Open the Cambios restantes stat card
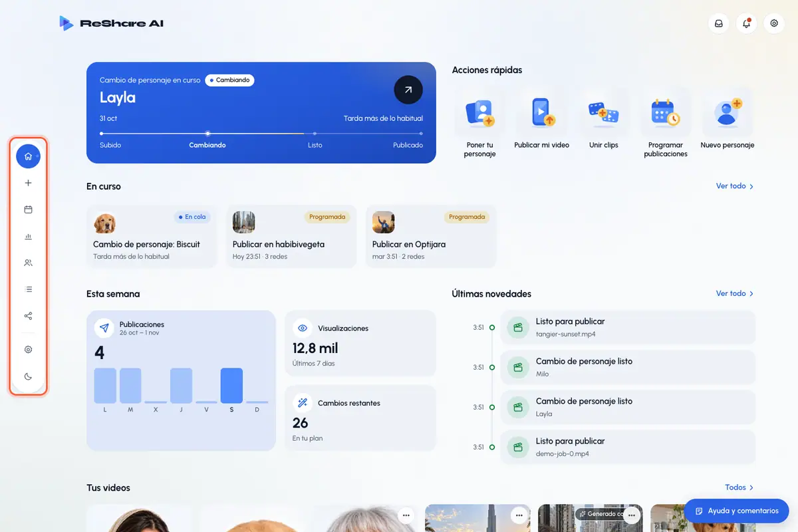798x532 pixels. click(360, 418)
